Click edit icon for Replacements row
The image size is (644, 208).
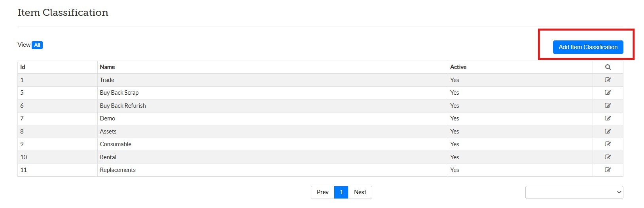(608, 170)
